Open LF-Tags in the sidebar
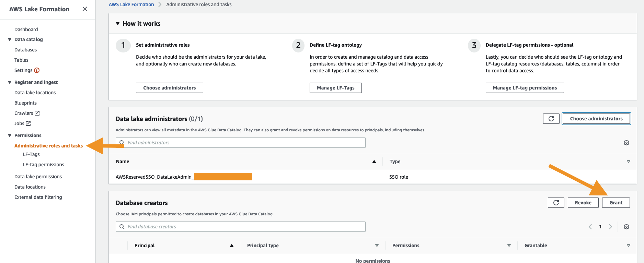 (x=31, y=154)
